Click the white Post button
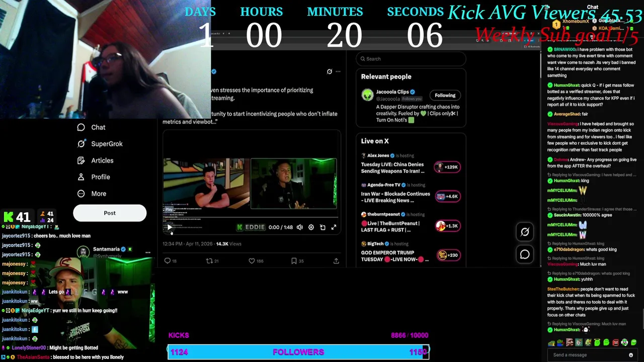This screenshot has height=362, width=644. (x=110, y=213)
